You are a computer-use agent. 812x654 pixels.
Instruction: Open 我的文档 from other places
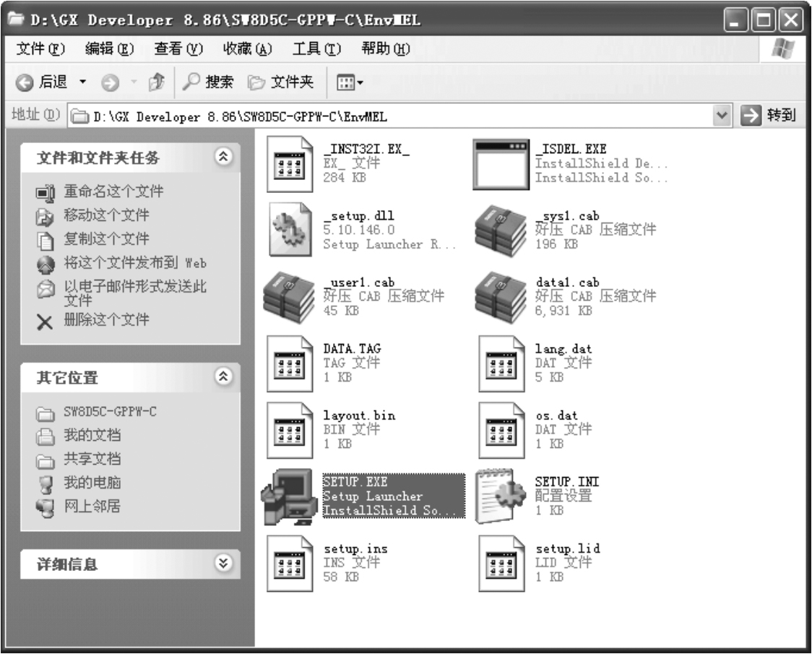(92, 435)
